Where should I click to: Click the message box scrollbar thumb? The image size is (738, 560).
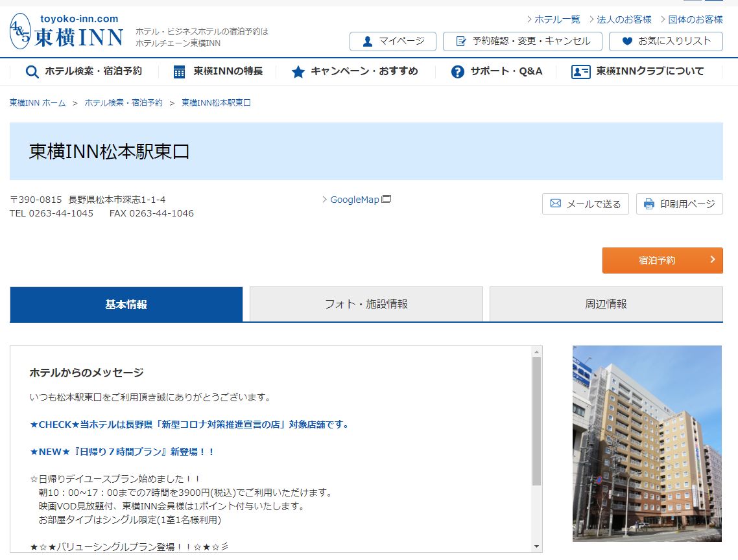pyautogui.click(x=536, y=421)
